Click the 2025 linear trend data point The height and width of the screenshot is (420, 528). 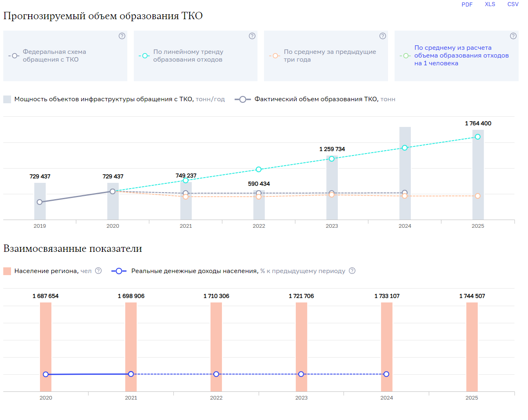pos(478,137)
